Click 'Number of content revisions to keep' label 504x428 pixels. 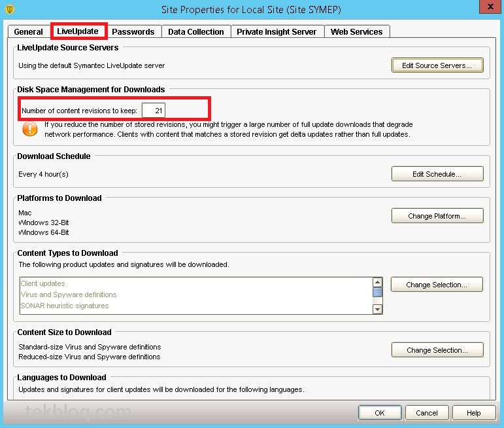pos(79,111)
